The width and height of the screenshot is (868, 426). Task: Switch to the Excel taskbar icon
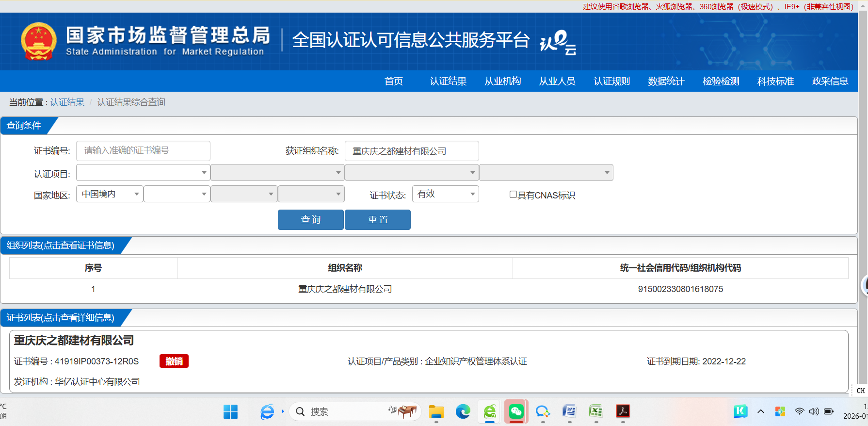[595, 412]
